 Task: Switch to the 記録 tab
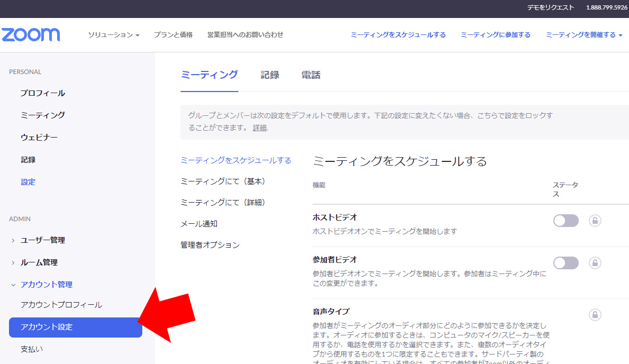tap(270, 75)
